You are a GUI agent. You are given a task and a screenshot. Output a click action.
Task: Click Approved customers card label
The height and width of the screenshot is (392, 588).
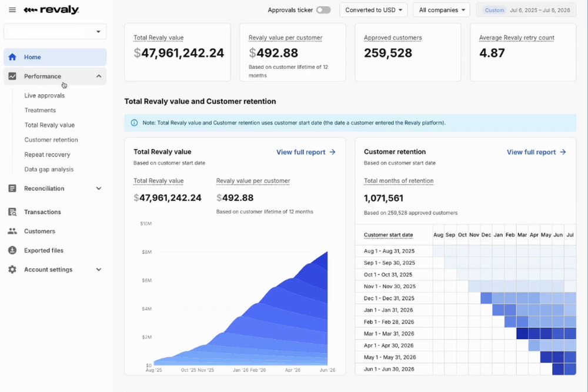click(x=393, y=38)
